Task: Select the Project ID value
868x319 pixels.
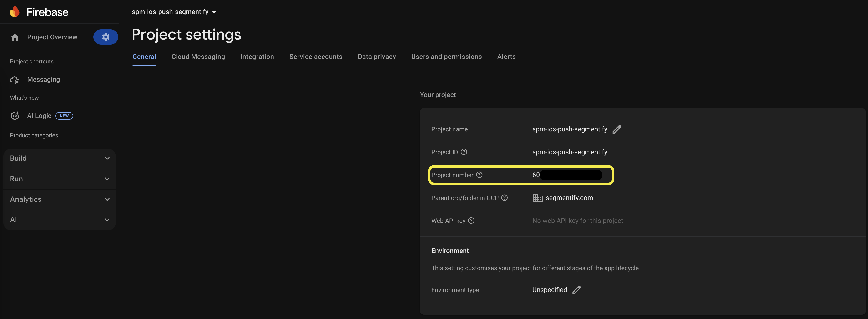Action: pyautogui.click(x=570, y=152)
